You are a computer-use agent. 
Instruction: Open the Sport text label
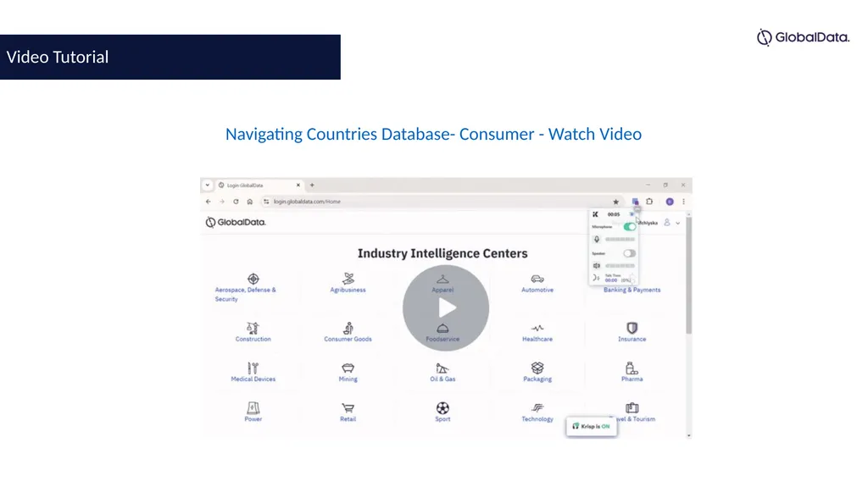[x=442, y=419]
